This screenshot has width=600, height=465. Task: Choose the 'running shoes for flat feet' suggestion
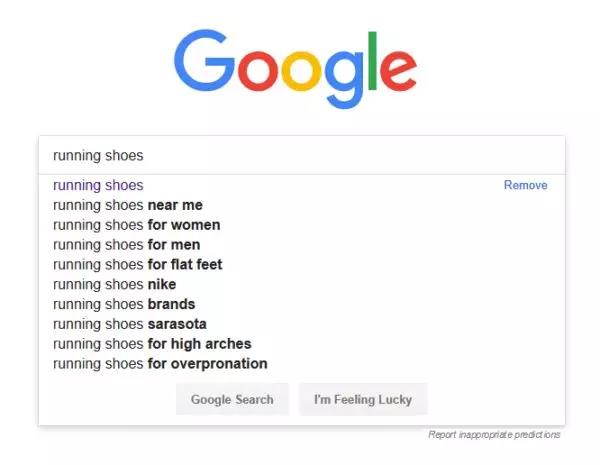(138, 265)
